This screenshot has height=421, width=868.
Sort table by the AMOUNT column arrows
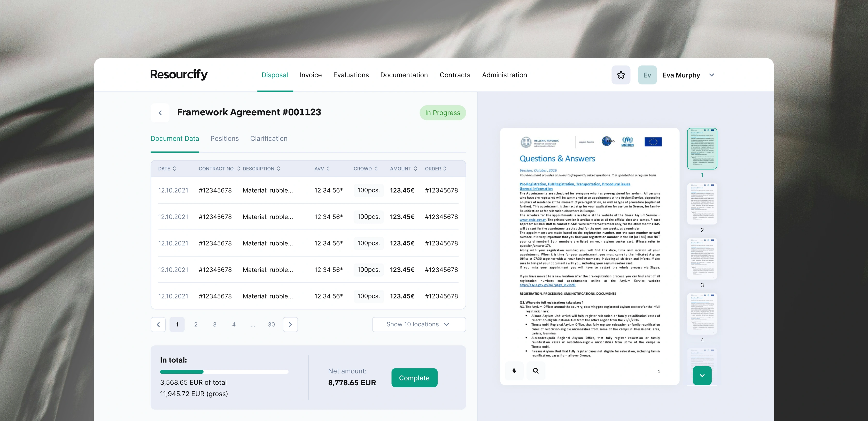click(x=415, y=169)
